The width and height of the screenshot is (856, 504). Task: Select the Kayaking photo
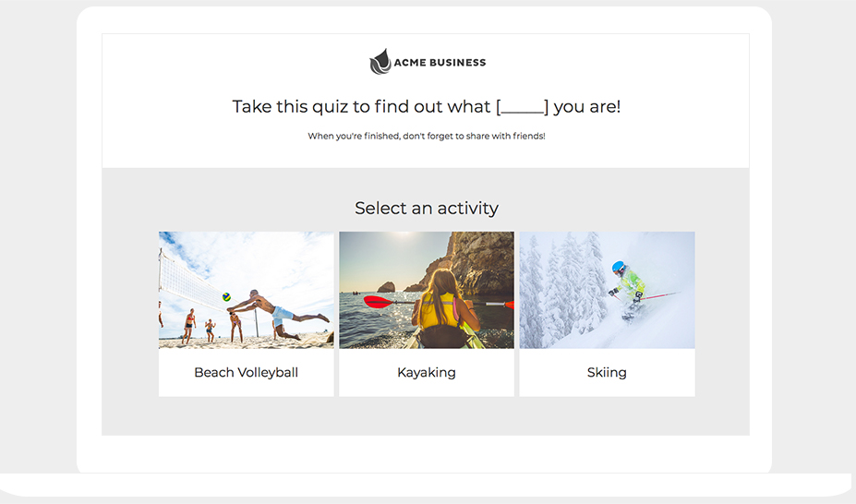[427, 289]
